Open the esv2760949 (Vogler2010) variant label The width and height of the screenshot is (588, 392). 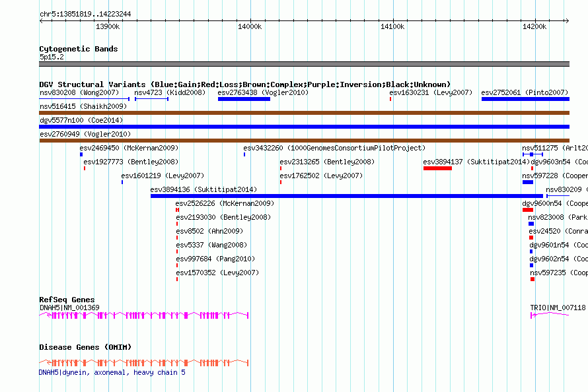click(85, 134)
